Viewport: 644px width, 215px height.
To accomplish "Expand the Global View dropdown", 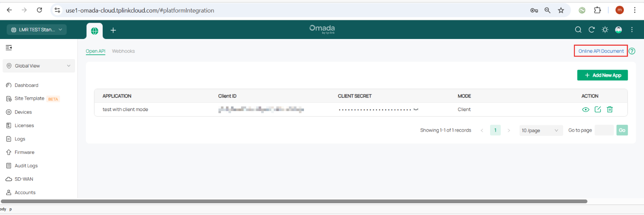I will pyautogui.click(x=39, y=66).
